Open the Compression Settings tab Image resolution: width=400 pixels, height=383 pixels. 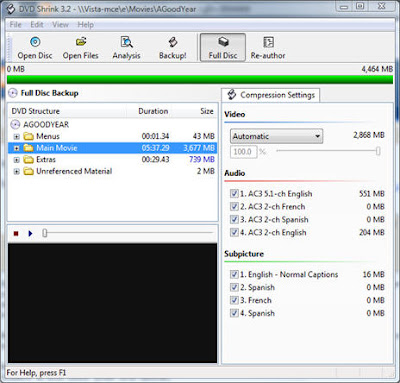271,95
